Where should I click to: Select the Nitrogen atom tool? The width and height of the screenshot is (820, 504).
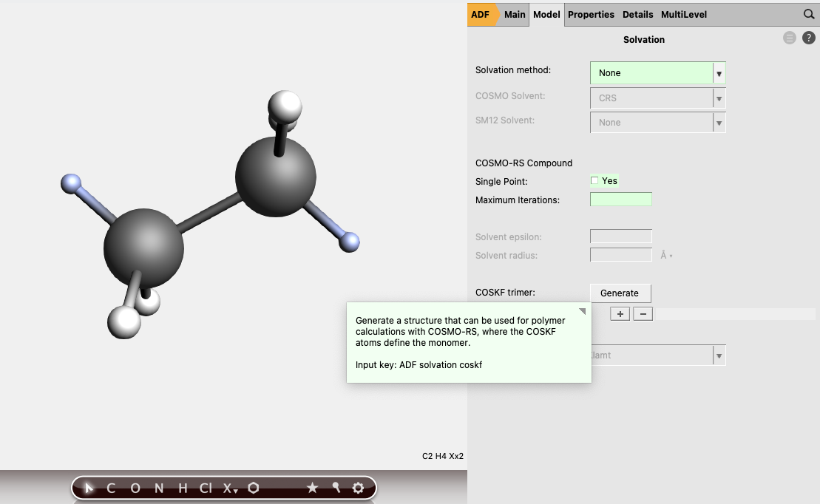coord(158,488)
